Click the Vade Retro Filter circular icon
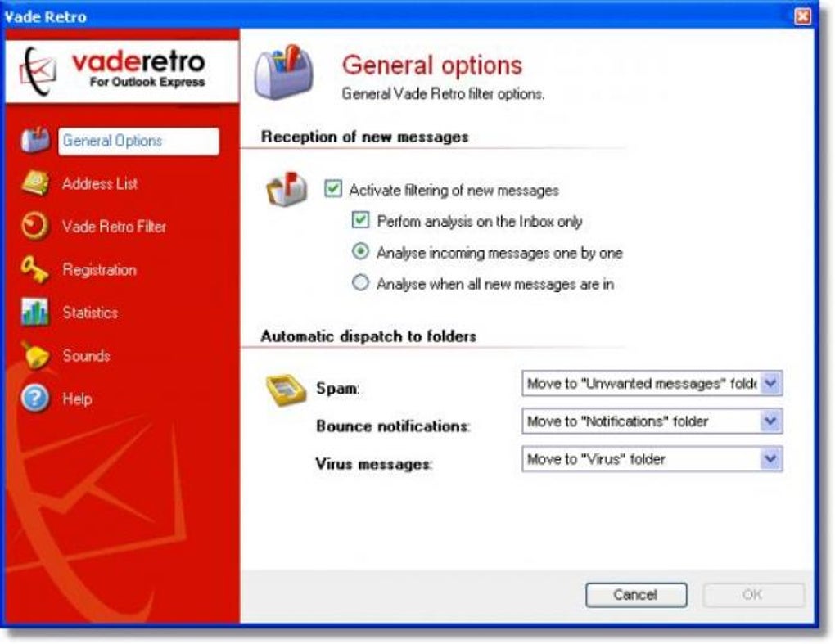 (x=35, y=226)
